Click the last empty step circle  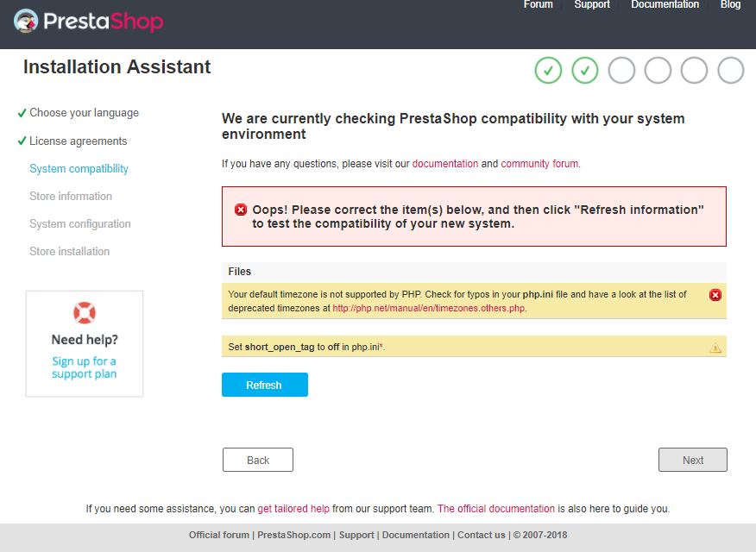pos(730,70)
